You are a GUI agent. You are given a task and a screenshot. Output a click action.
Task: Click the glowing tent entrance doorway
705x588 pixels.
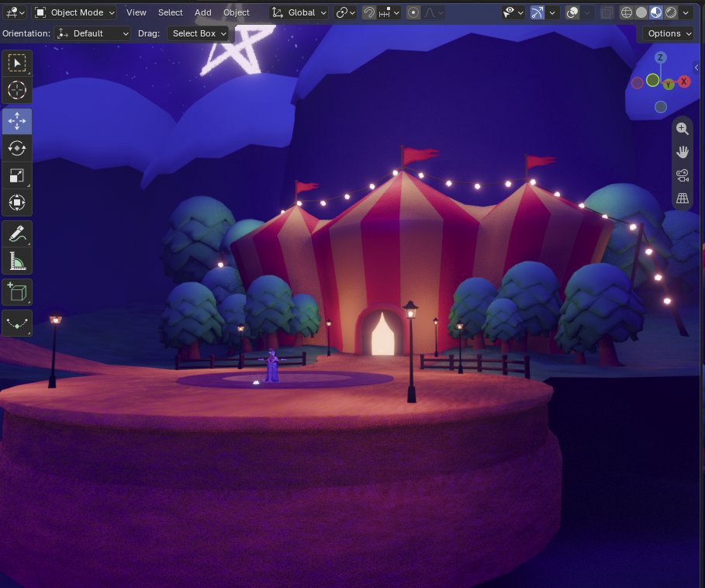(382, 334)
